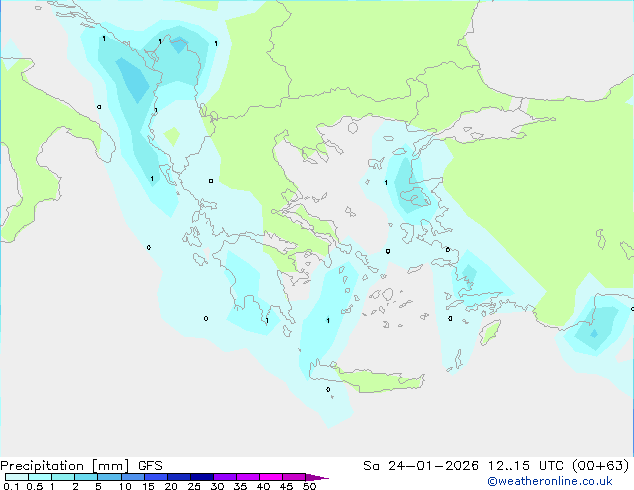Click legend swatch between 25 and 30
This screenshot has height=490, width=634.
201,477
